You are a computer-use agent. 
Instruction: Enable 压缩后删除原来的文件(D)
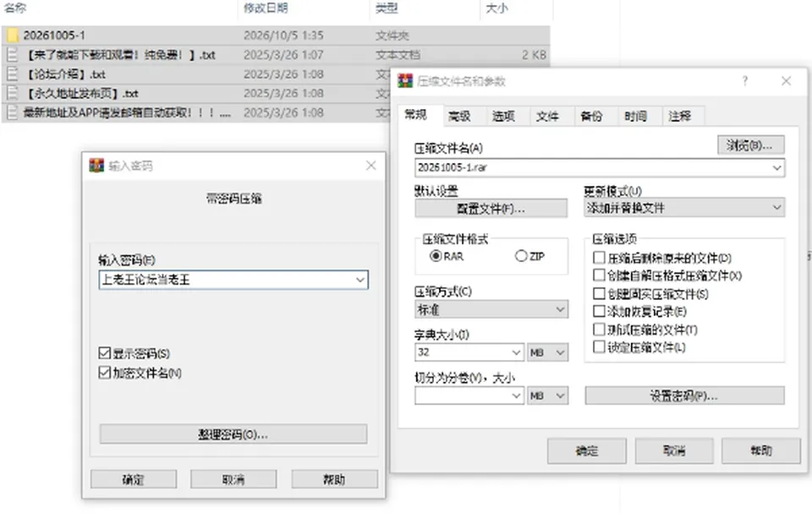pyautogui.click(x=599, y=258)
